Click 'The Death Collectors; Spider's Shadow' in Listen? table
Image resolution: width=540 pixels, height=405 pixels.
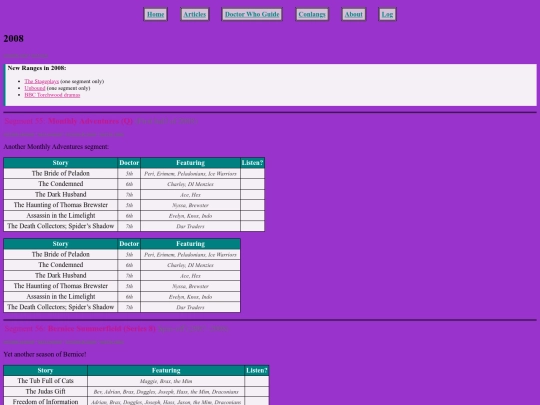click(61, 226)
